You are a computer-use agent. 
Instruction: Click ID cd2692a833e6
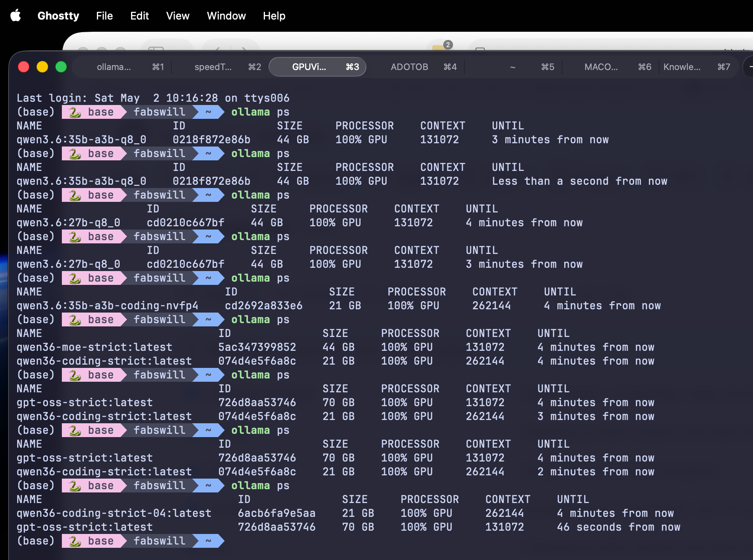coord(264,306)
